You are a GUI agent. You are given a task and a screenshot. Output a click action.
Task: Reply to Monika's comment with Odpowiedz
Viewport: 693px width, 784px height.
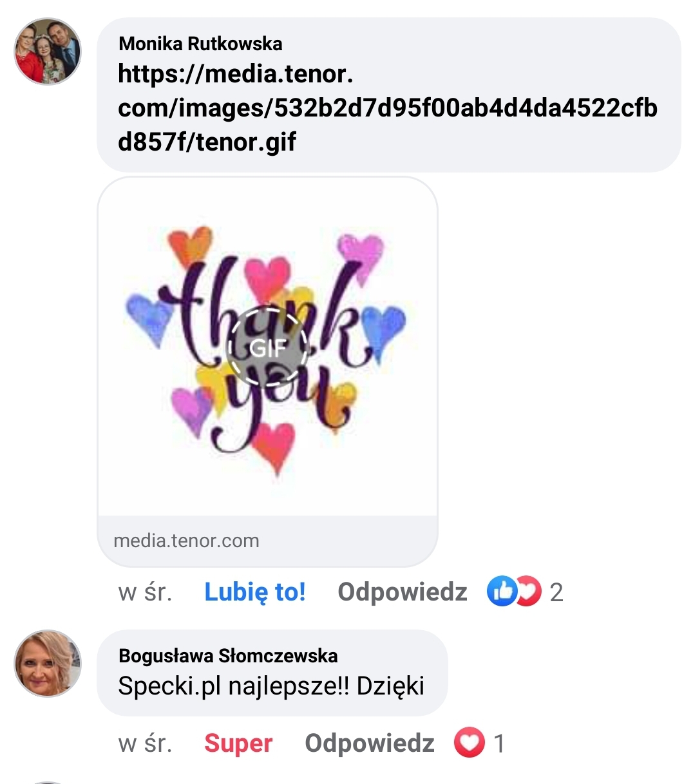tap(403, 592)
